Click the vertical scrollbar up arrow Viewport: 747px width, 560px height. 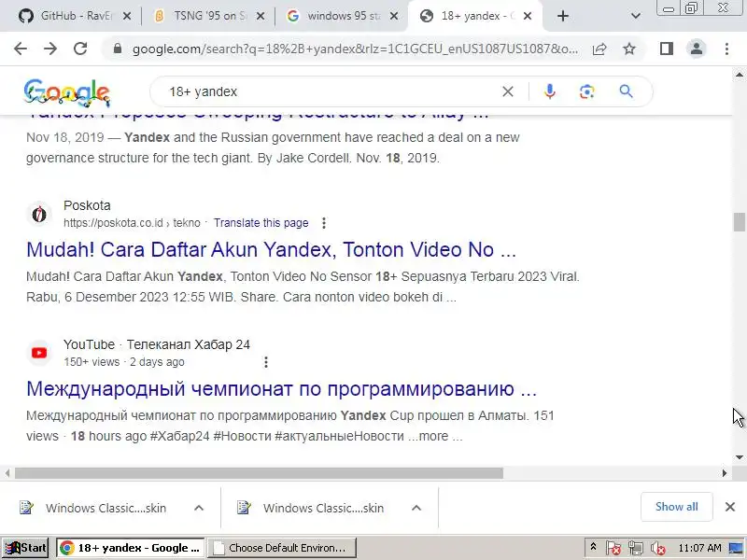point(739,75)
